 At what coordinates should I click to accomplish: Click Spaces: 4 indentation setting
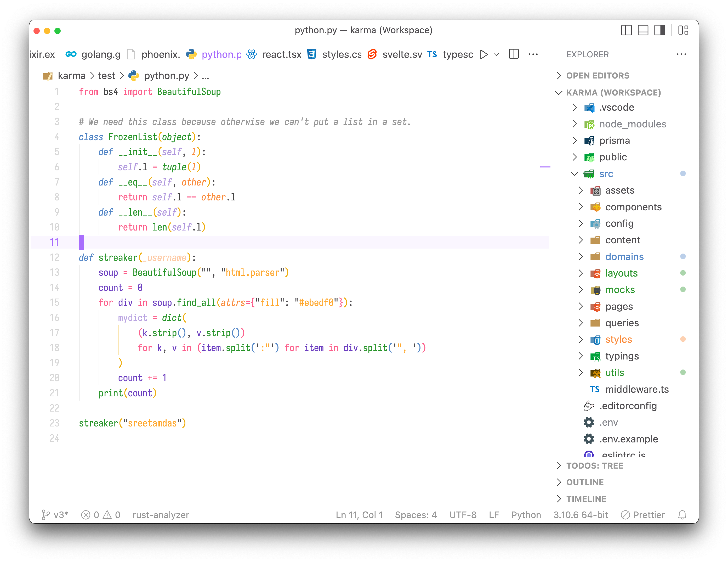coord(416,515)
